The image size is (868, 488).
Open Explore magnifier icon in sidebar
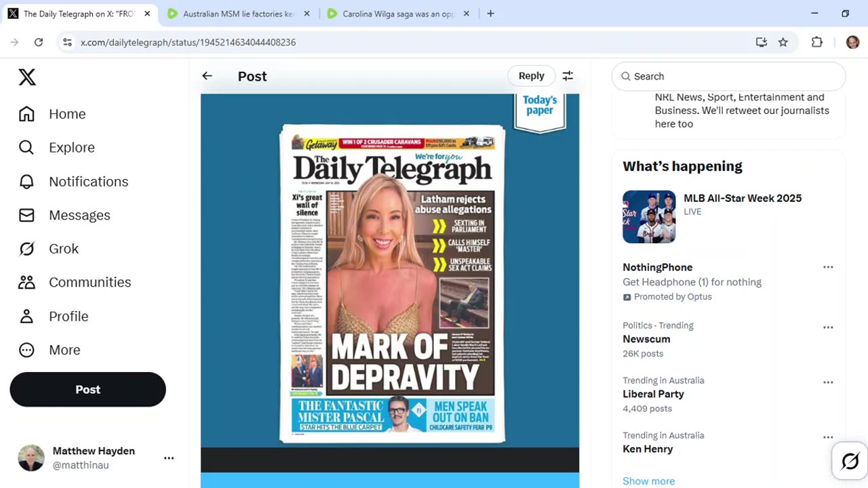click(x=26, y=147)
